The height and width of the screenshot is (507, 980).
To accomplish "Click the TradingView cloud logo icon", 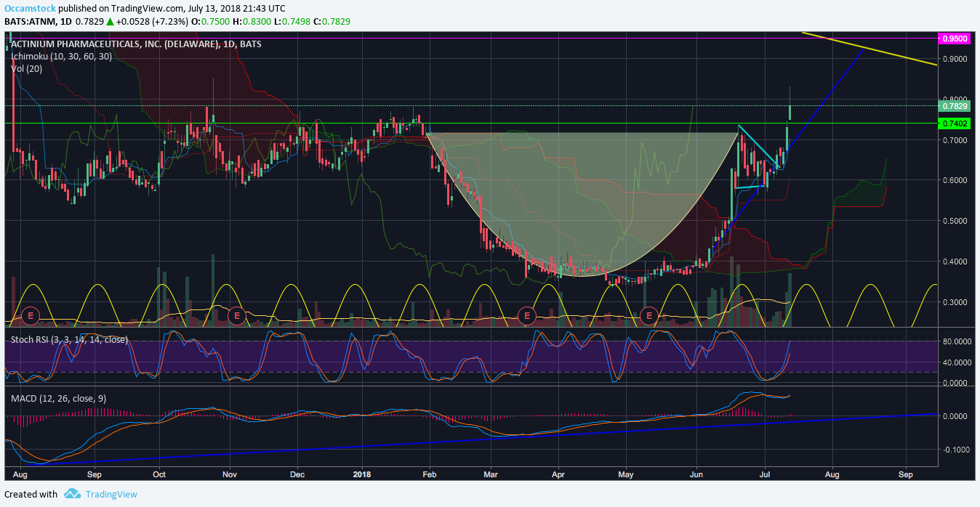I will pos(72,494).
